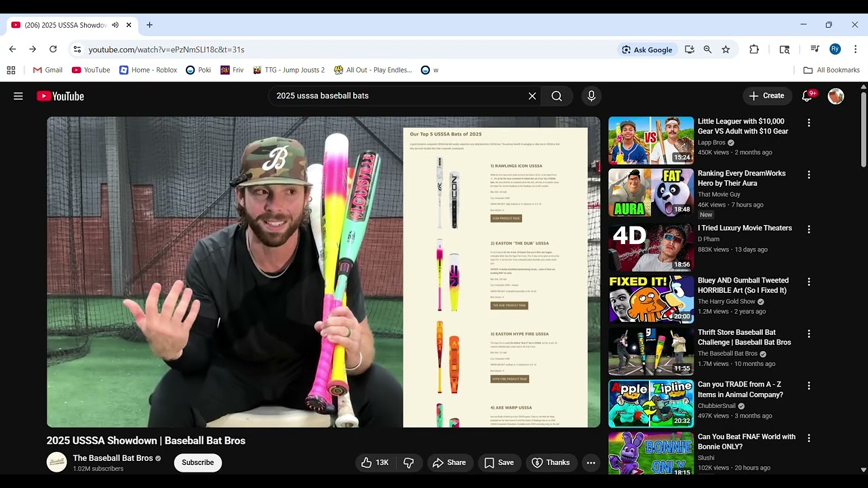This screenshot has height=488, width=868.
Task: Open the media controls icon in toolbar
Action: pos(814,49)
